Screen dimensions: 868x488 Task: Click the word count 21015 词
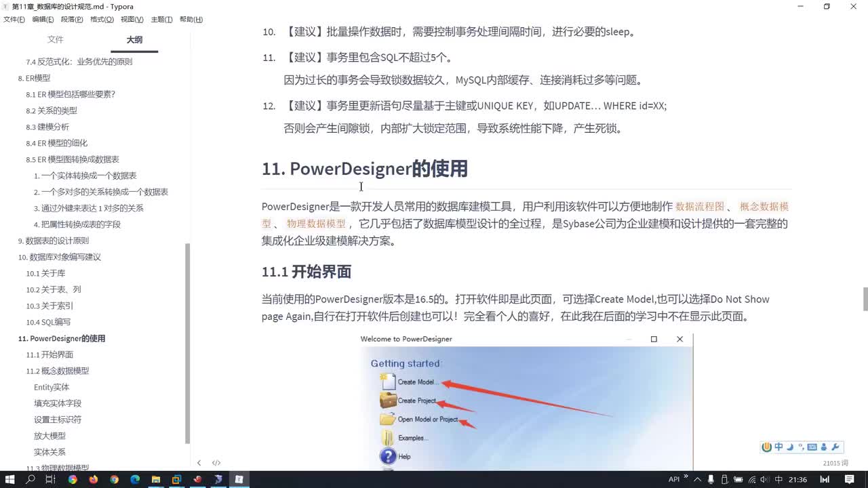click(835, 464)
